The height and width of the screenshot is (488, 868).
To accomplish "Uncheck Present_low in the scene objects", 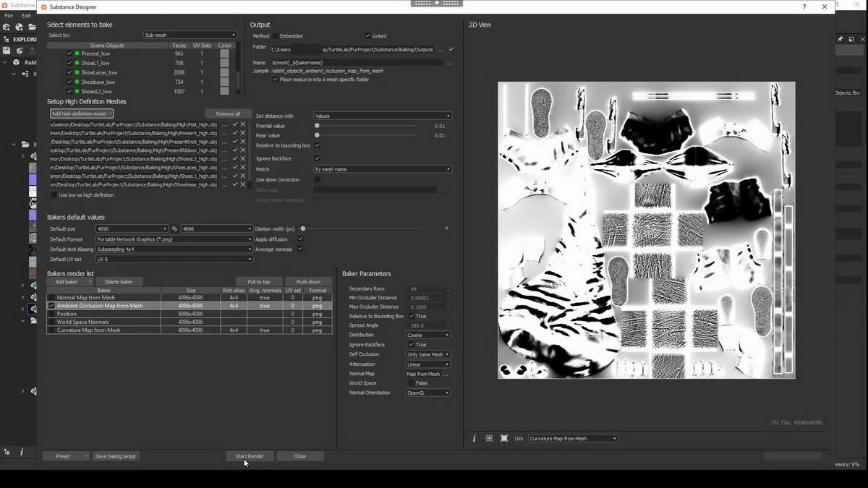I will pyautogui.click(x=69, y=53).
